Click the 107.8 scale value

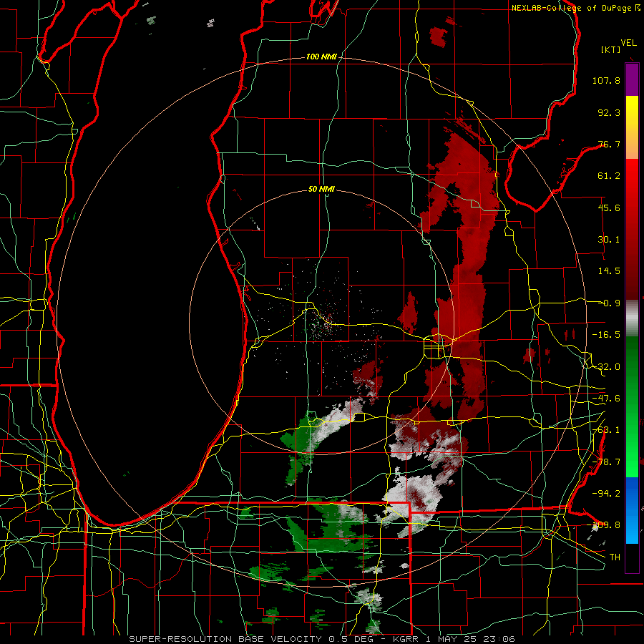point(606,80)
